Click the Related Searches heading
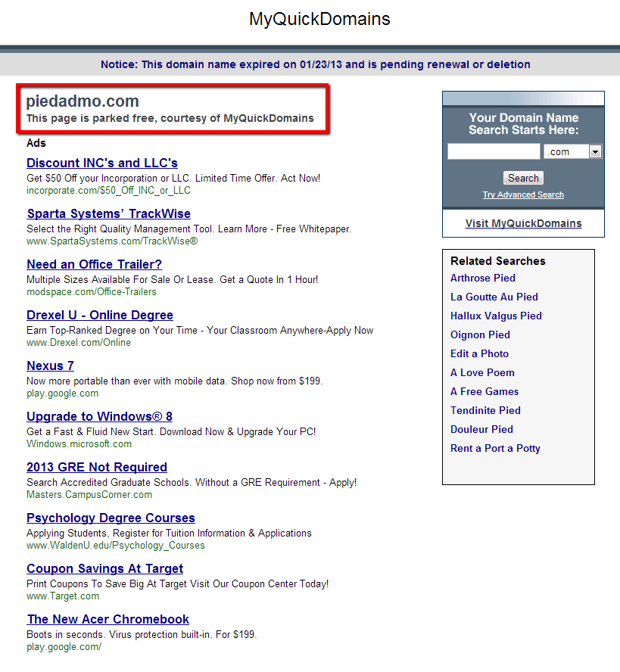620x672 pixels. [498, 261]
